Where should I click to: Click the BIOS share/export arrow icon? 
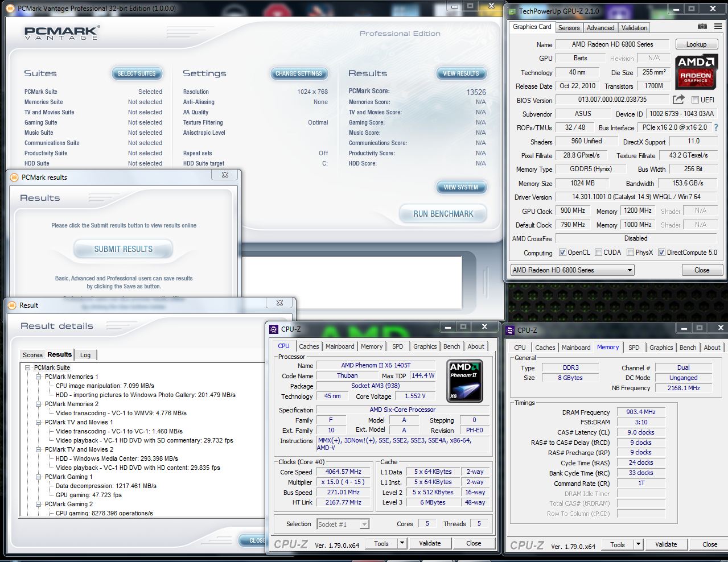(678, 100)
